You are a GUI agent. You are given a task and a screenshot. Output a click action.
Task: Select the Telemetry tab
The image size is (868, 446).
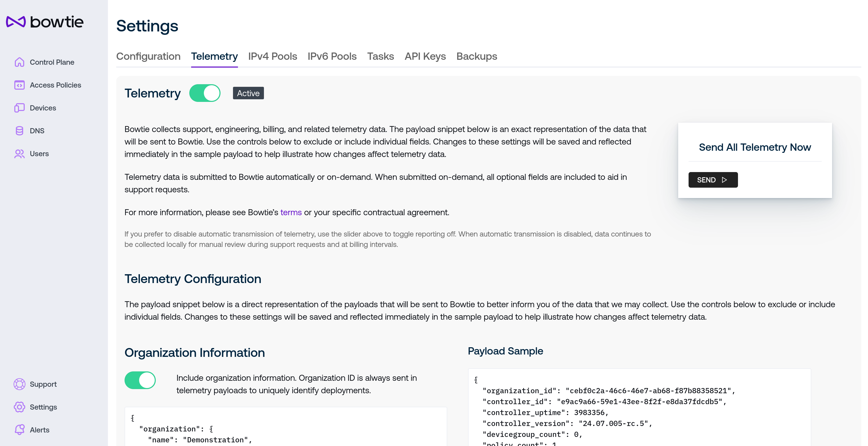pyautogui.click(x=214, y=56)
